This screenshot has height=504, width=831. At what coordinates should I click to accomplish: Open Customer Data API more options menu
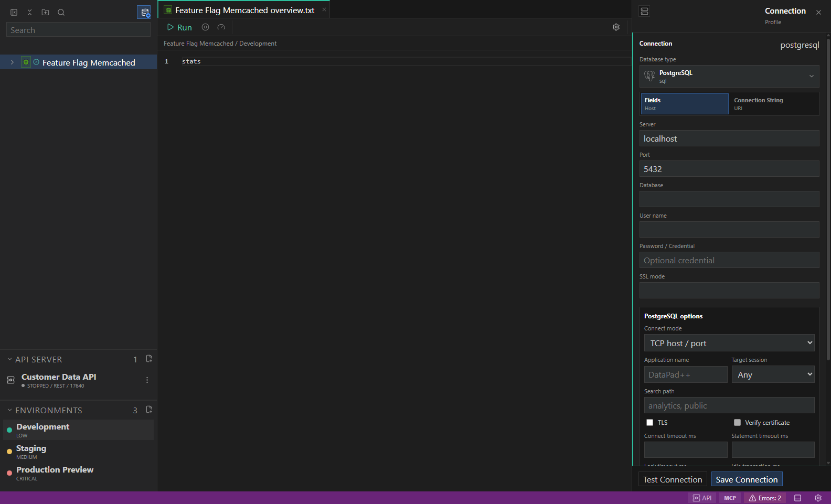click(147, 380)
